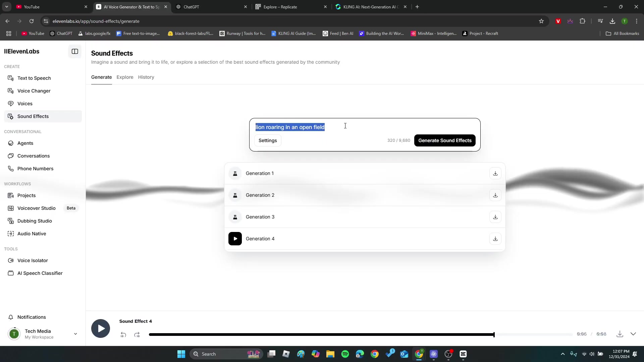Viewport: 644px width, 362px height.
Task: Open Spotify from taskbar
Action: [345, 354]
